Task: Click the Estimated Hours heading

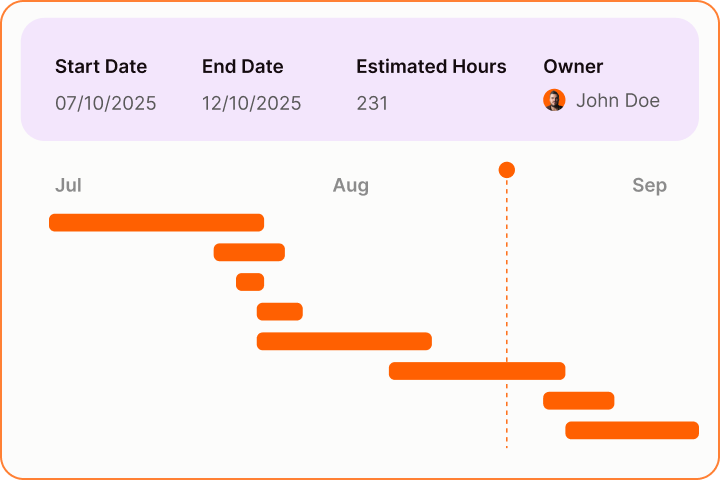Action: click(x=431, y=67)
